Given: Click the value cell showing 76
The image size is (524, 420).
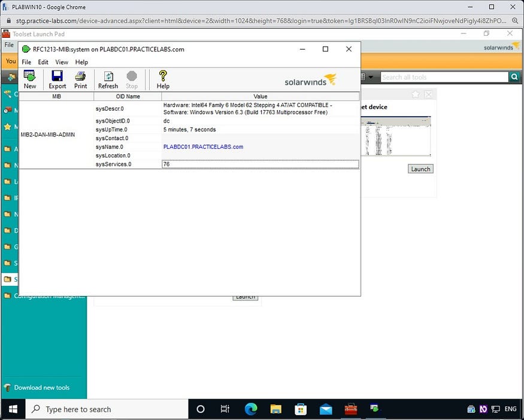Looking at the screenshot, I should tap(261, 165).
